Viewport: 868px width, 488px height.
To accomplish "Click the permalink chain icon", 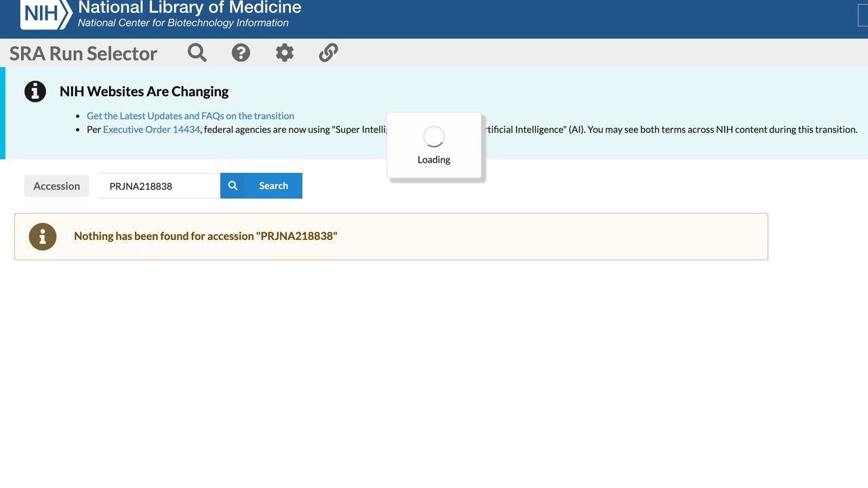I will (328, 52).
